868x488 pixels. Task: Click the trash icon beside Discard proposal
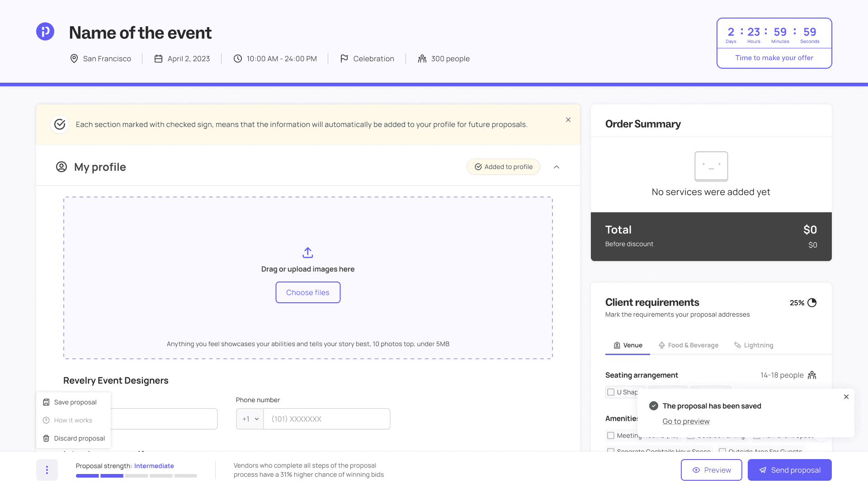click(x=46, y=438)
